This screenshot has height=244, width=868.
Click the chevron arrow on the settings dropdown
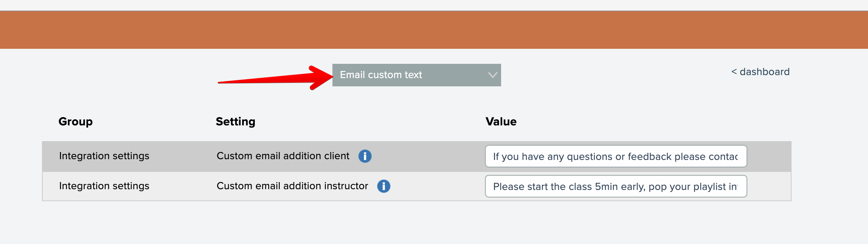(x=492, y=75)
